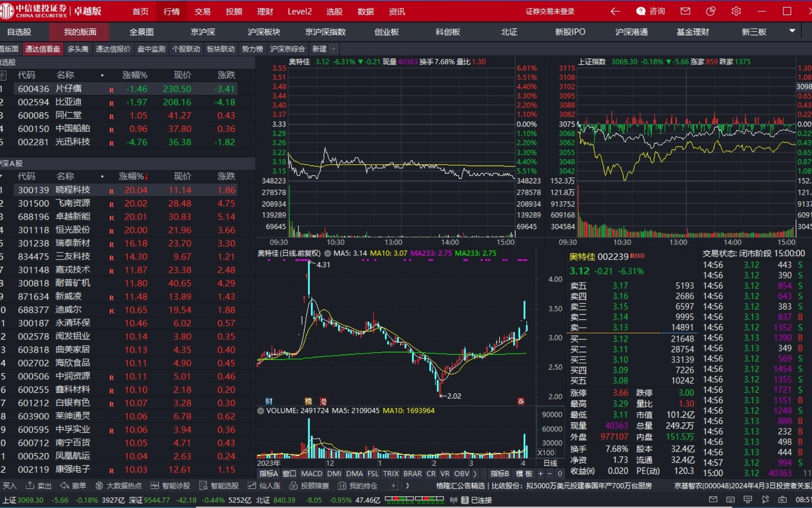Open Level2 menu

pyautogui.click(x=300, y=11)
